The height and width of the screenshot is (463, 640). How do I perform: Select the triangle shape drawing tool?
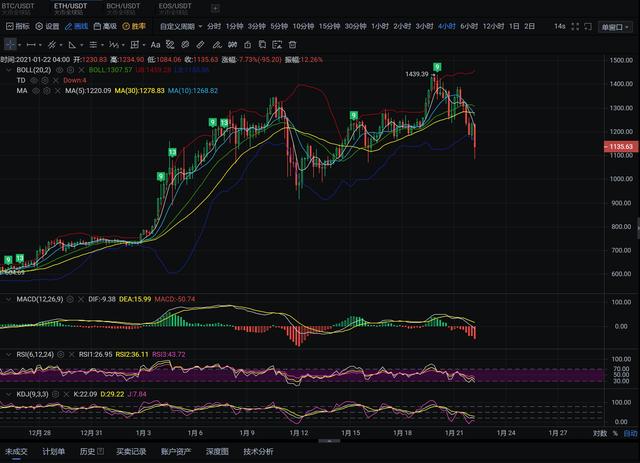pyautogui.click(x=72, y=45)
